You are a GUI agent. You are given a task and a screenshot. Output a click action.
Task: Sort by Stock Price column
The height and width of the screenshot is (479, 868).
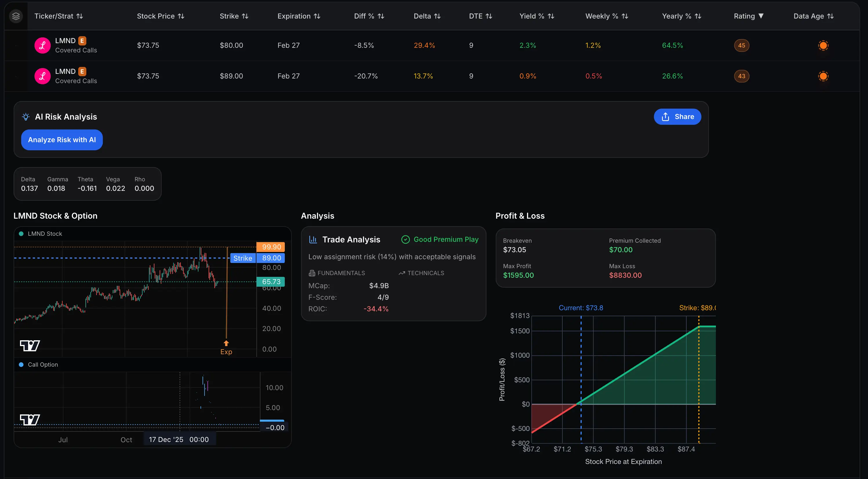(161, 16)
